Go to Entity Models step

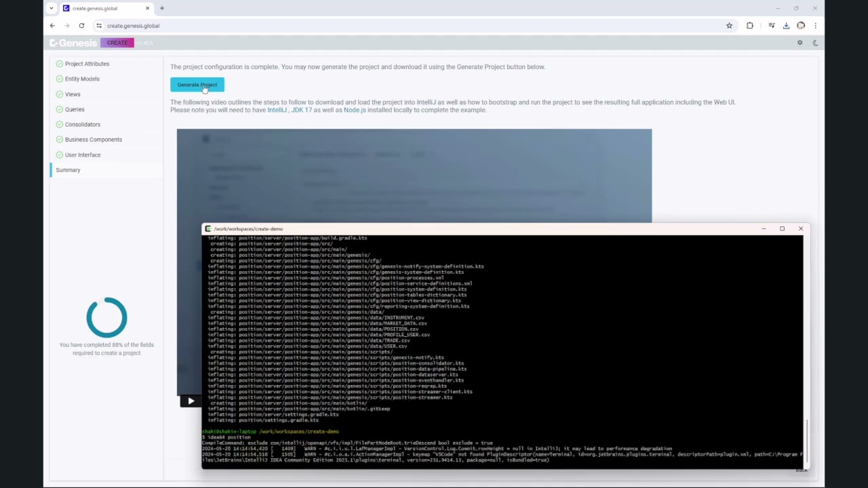82,79
